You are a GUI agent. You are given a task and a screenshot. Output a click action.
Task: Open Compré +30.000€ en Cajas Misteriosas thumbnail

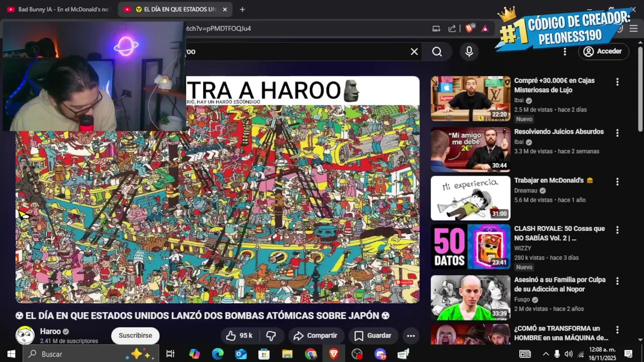point(470,99)
